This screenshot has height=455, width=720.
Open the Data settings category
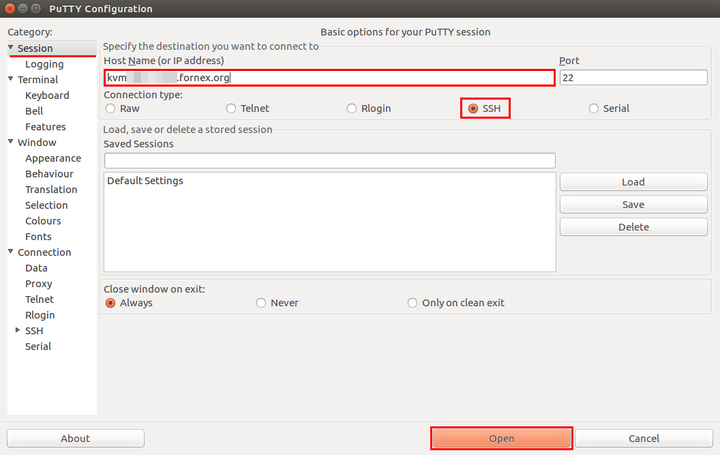tap(36, 268)
